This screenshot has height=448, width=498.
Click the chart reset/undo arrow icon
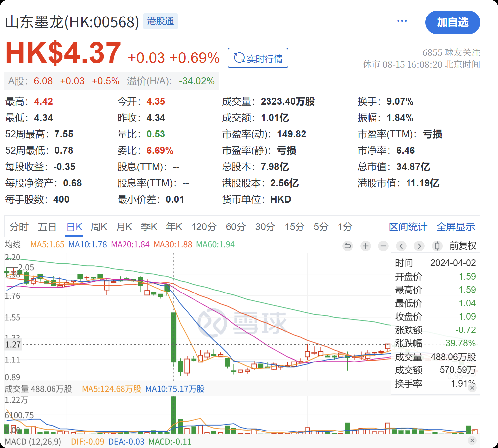pos(348,246)
